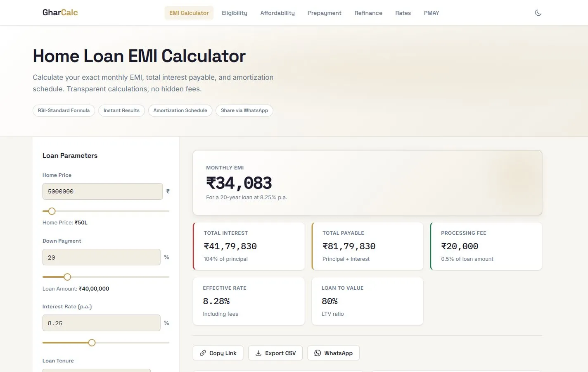Click the Copy Link button

(x=218, y=353)
